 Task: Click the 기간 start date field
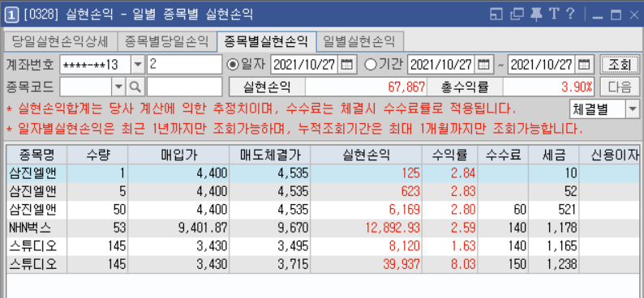click(441, 64)
